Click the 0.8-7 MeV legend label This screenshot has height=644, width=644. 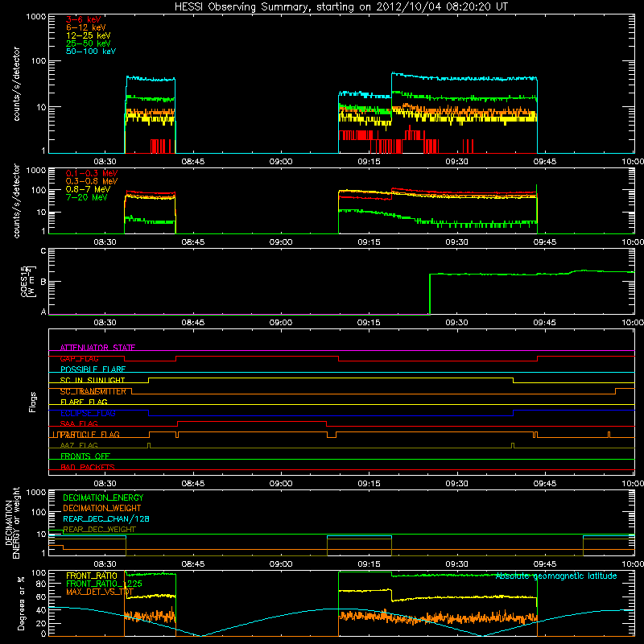(88, 189)
